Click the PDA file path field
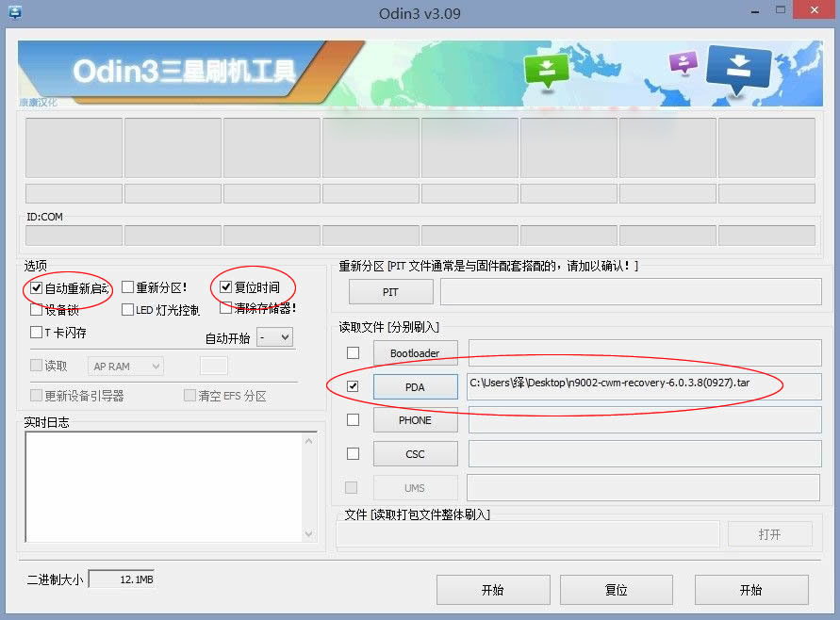 tap(644, 386)
